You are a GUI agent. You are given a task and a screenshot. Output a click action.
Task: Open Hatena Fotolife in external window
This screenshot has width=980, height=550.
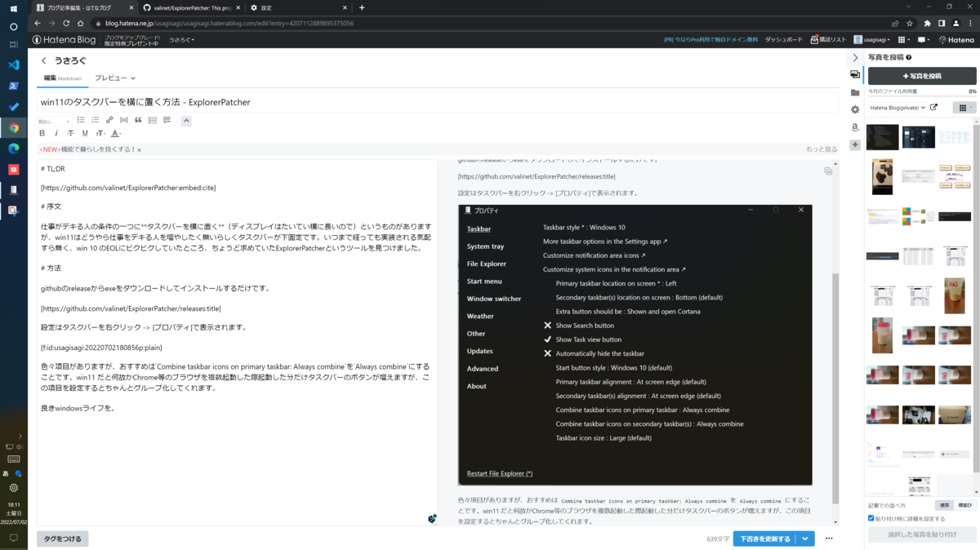point(933,108)
